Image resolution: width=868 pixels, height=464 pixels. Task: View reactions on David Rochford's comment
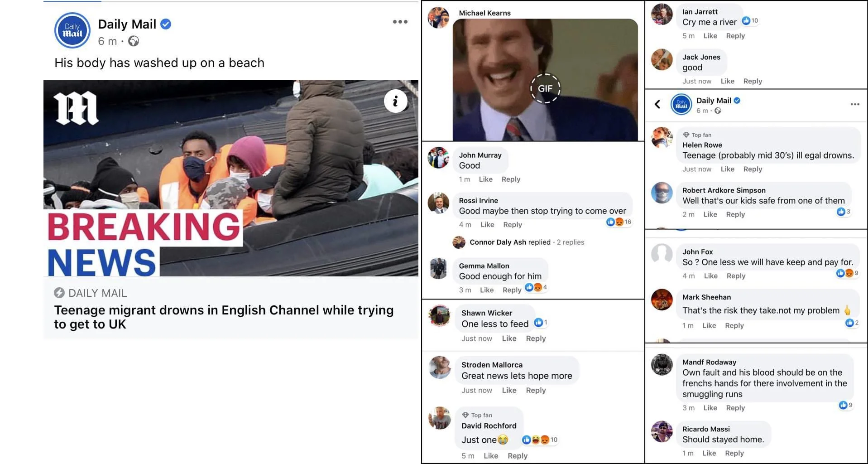(540, 440)
